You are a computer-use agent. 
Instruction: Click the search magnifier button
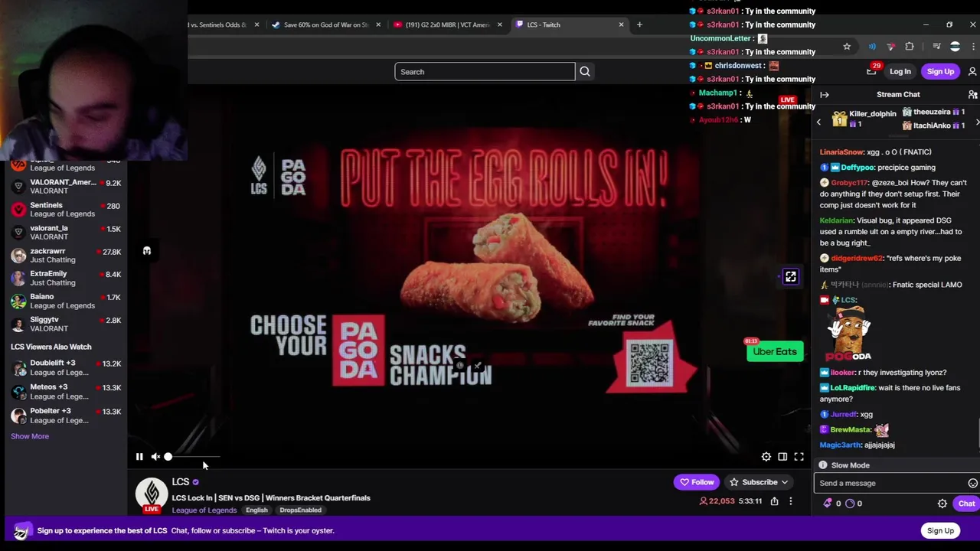coord(585,72)
